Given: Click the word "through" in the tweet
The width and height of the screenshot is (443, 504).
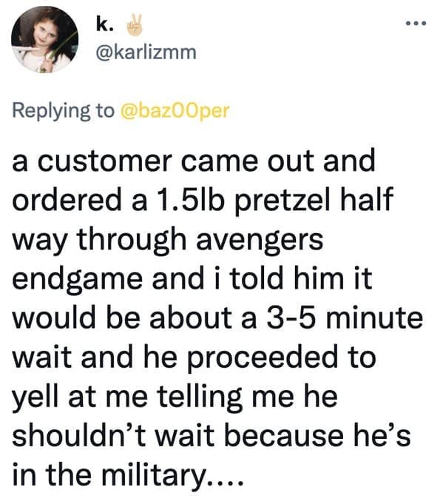Looking at the screenshot, I should point(132,240).
